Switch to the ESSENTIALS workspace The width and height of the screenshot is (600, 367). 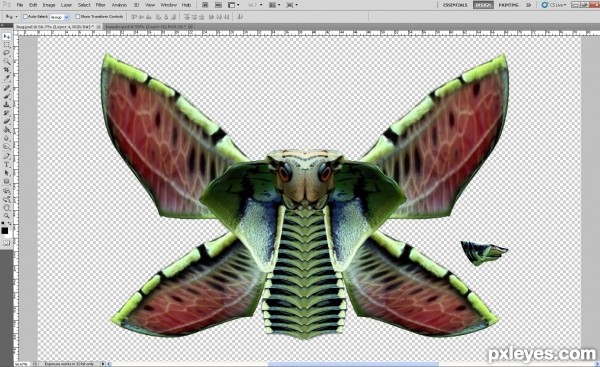(455, 5)
